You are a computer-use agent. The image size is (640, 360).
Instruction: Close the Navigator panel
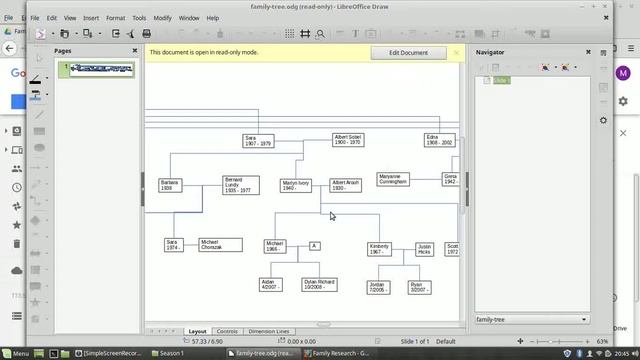(588, 52)
